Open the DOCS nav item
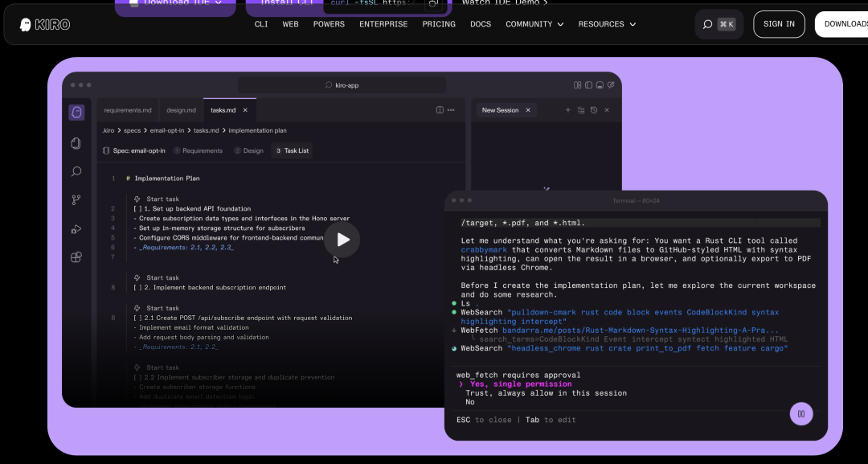868x464 pixels. (x=481, y=24)
